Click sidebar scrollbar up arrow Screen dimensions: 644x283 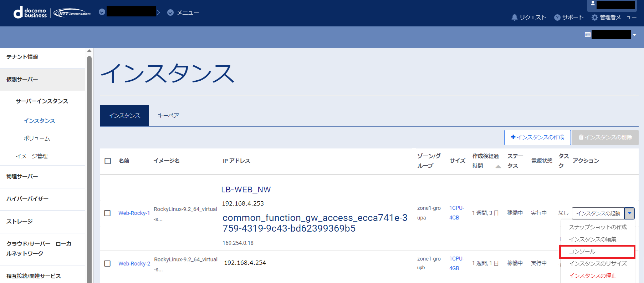tap(89, 51)
